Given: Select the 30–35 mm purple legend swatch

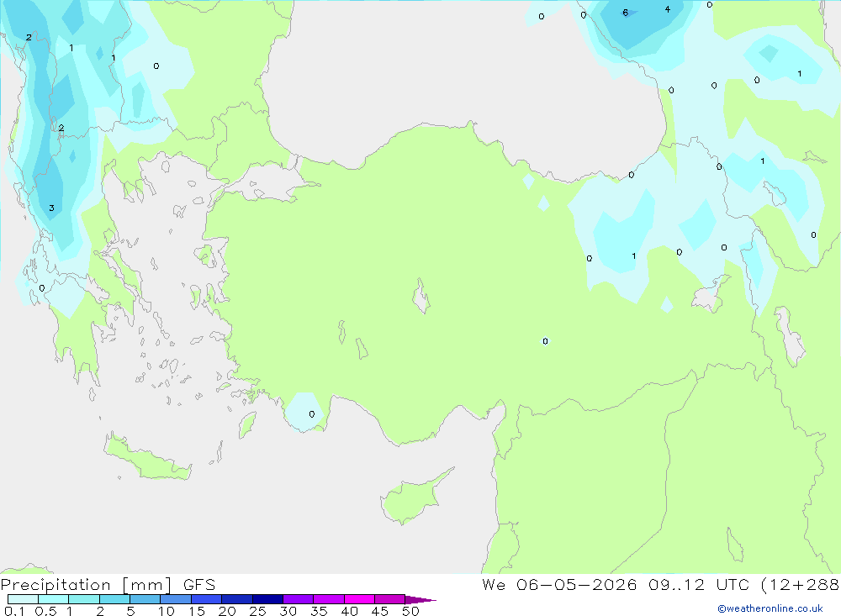Looking at the screenshot, I should 299,599.
